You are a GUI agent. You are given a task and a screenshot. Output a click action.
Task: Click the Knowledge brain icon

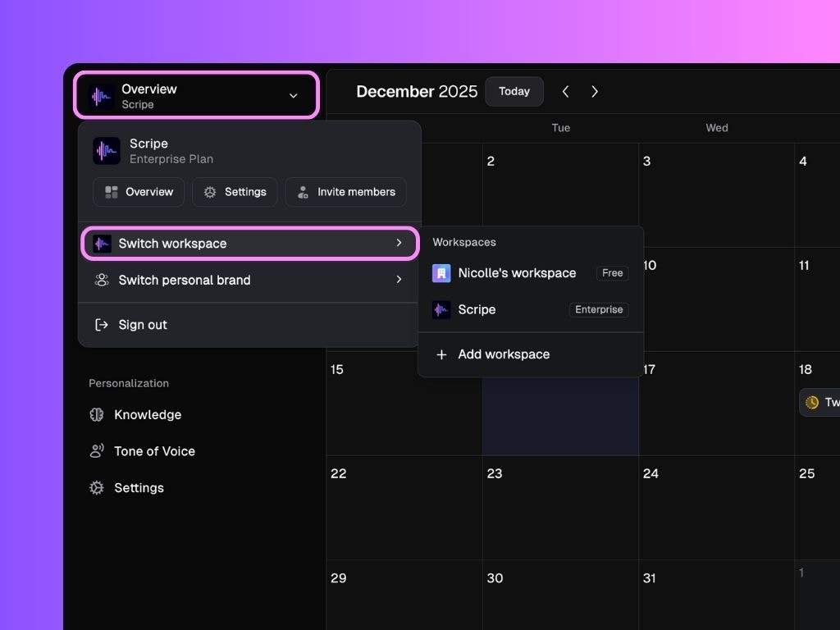97,414
